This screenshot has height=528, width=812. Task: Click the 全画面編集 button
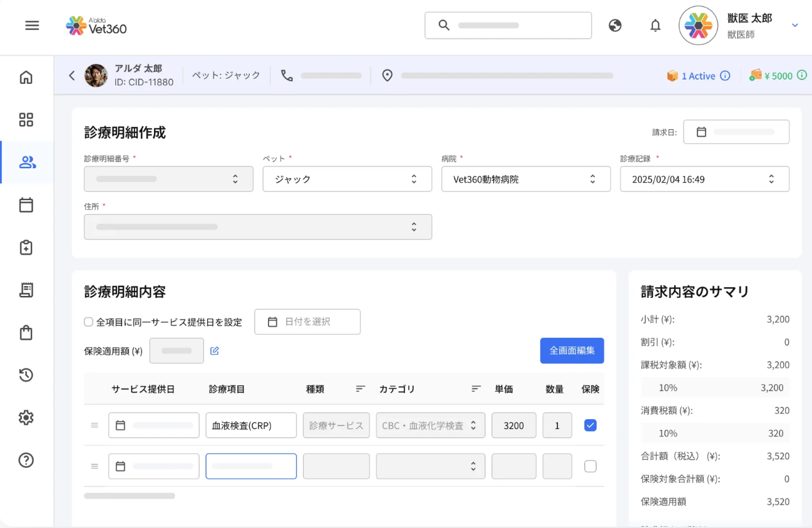(572, 351)
